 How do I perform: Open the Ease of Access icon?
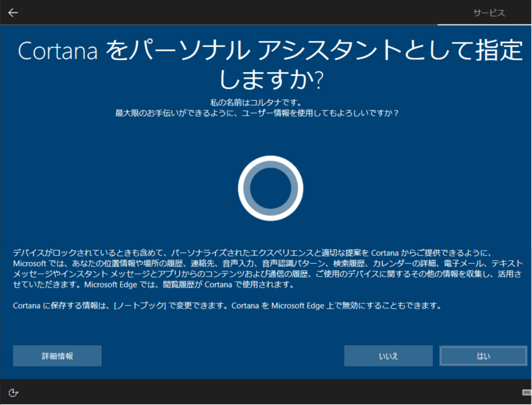(13, 393)
